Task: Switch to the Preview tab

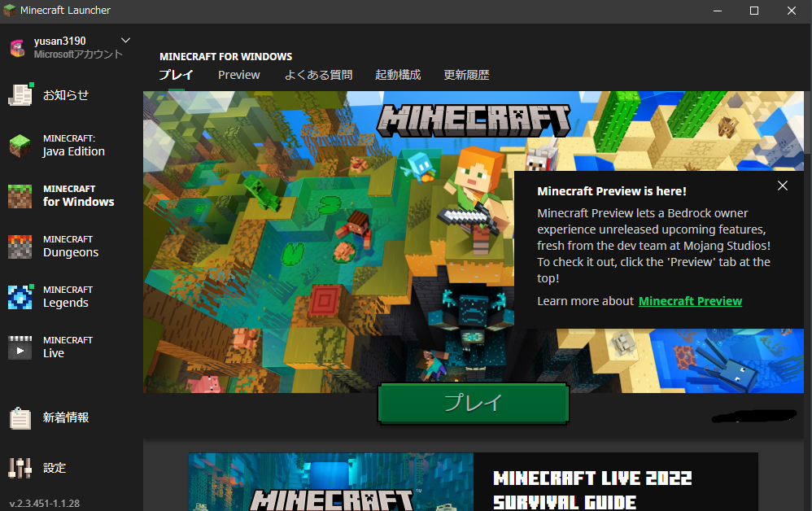Action: tap(238, 74)
